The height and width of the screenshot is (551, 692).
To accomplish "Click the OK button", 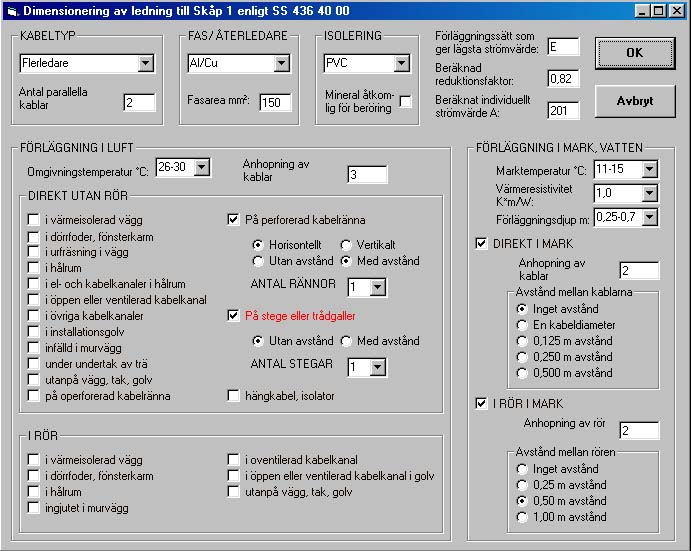I will (x=635, y=53).
